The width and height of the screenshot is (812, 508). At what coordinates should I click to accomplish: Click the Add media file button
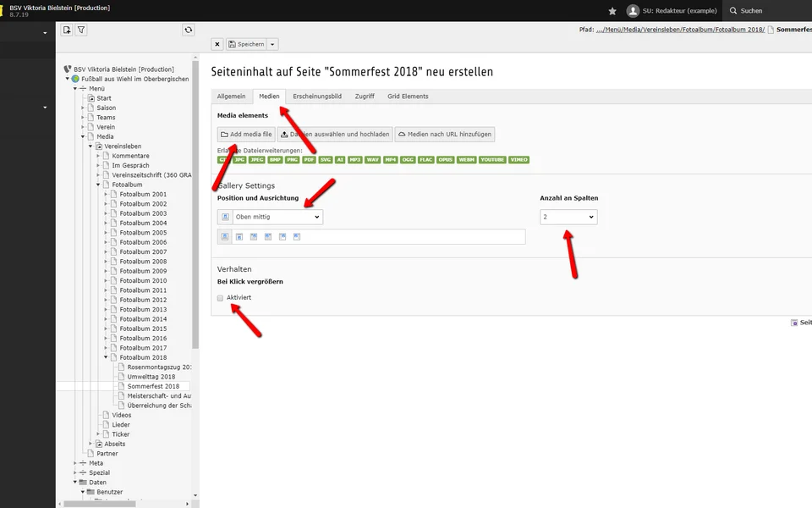click(245, 134)
